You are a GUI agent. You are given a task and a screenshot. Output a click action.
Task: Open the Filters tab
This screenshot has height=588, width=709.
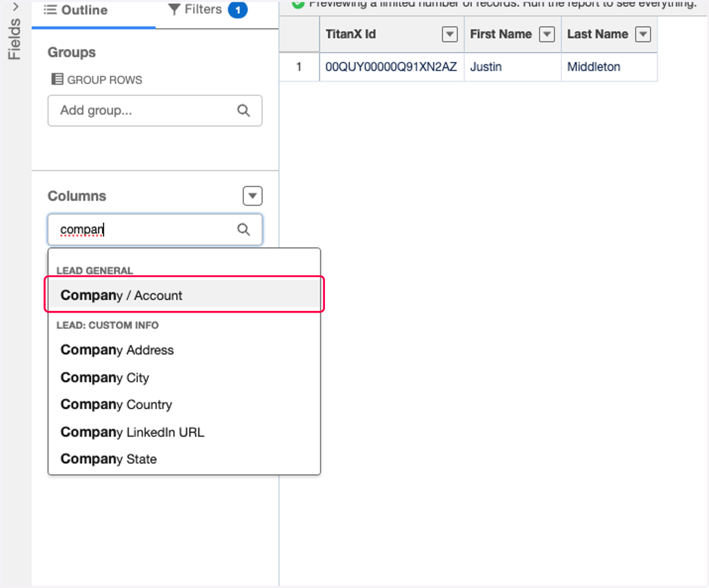pyautogui.click(x=207, y=10)
